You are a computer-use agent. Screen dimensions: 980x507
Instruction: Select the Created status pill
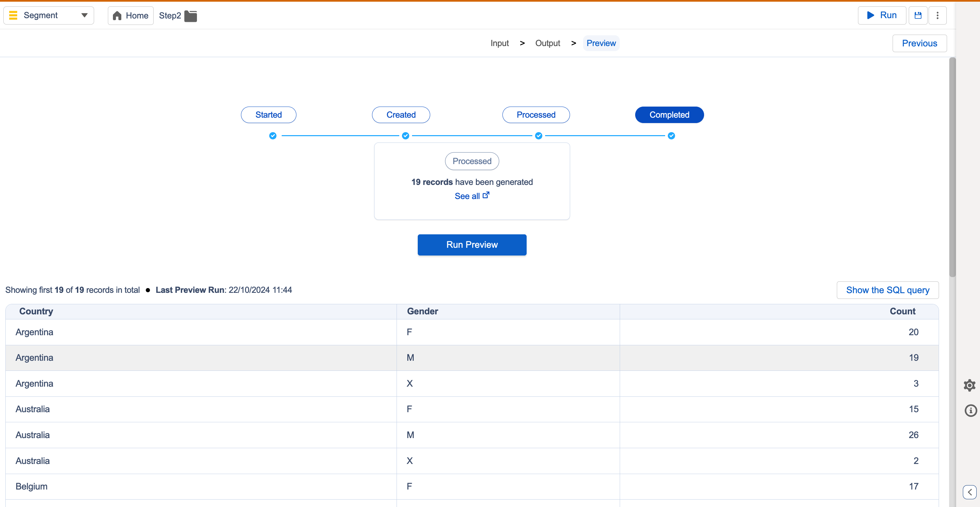[x=401, y=115]
